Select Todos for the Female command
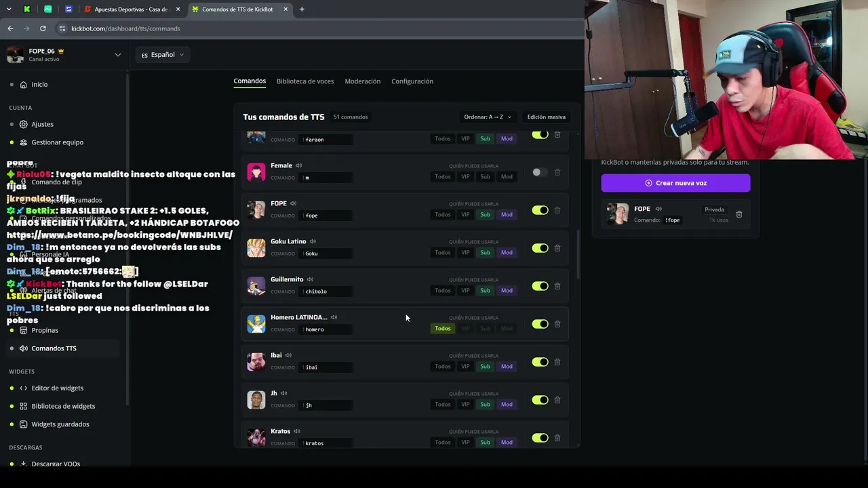868x488 pixels. coord(443,177)
